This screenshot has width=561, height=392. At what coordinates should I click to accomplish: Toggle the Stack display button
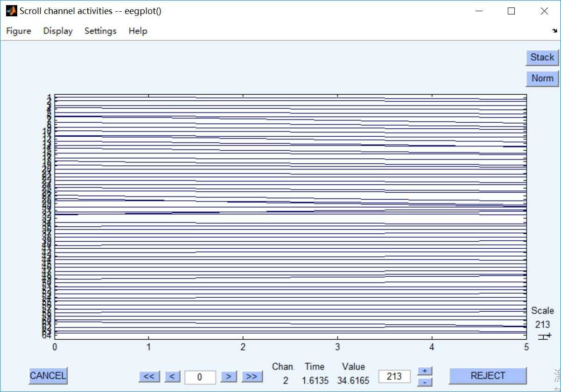click(542, 57)
